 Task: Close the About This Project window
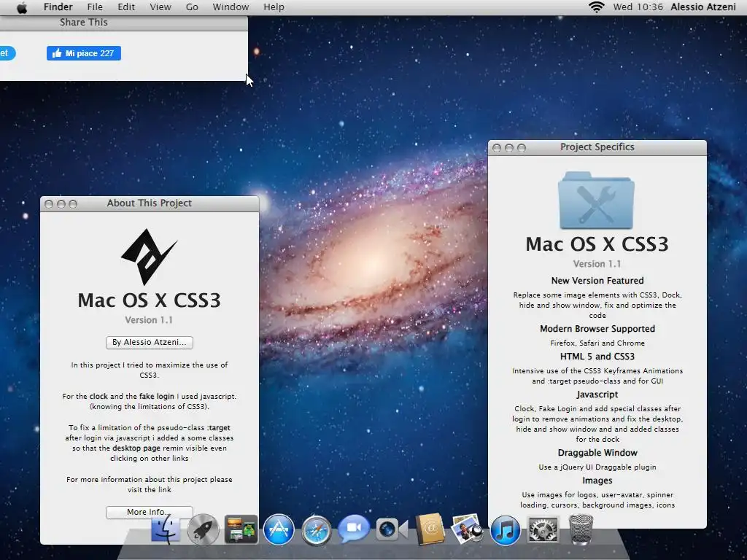49,204
